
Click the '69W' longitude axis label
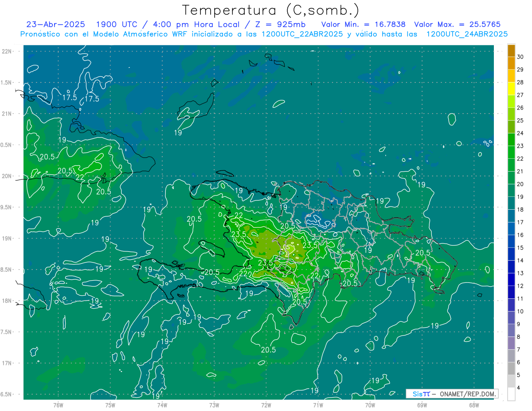coord(422,405)
